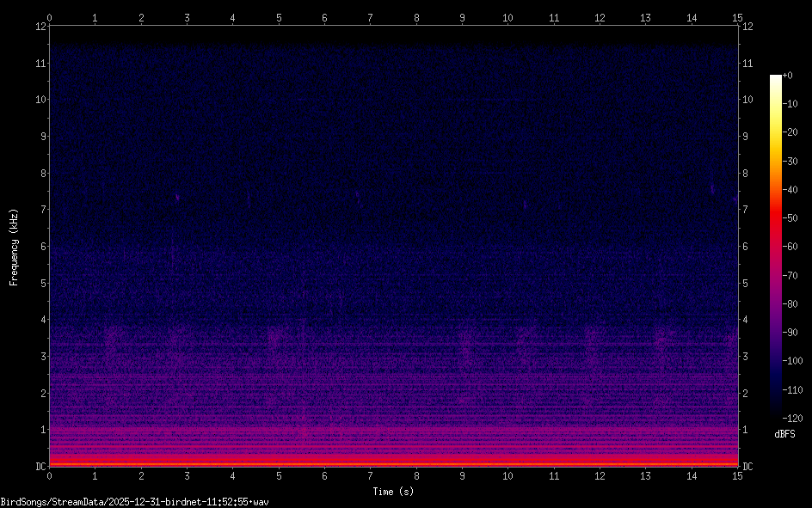
Task: Click the 5 kHz label on right frequency axis
Action: (x=747, y=283)
